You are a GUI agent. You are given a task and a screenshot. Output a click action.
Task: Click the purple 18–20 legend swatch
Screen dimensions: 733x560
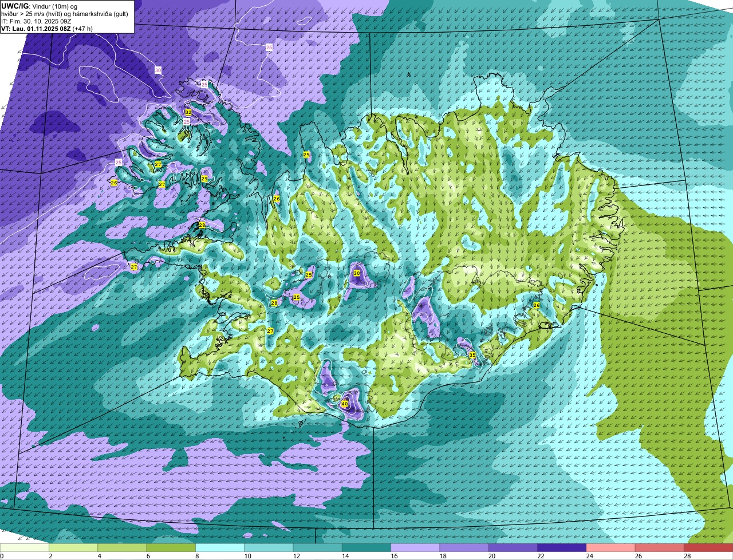(464, 548)
